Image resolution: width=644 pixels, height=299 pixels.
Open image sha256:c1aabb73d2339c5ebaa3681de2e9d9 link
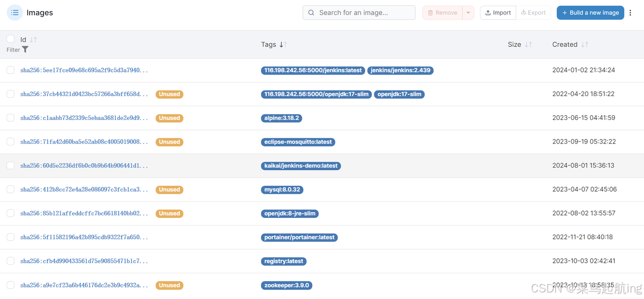[84, 118]
